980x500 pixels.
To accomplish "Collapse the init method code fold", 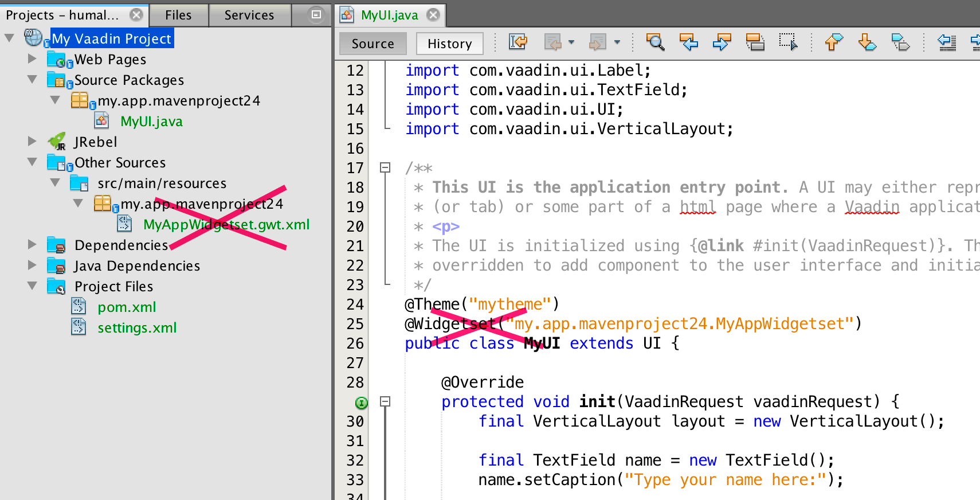I will (x=385, y=401).
